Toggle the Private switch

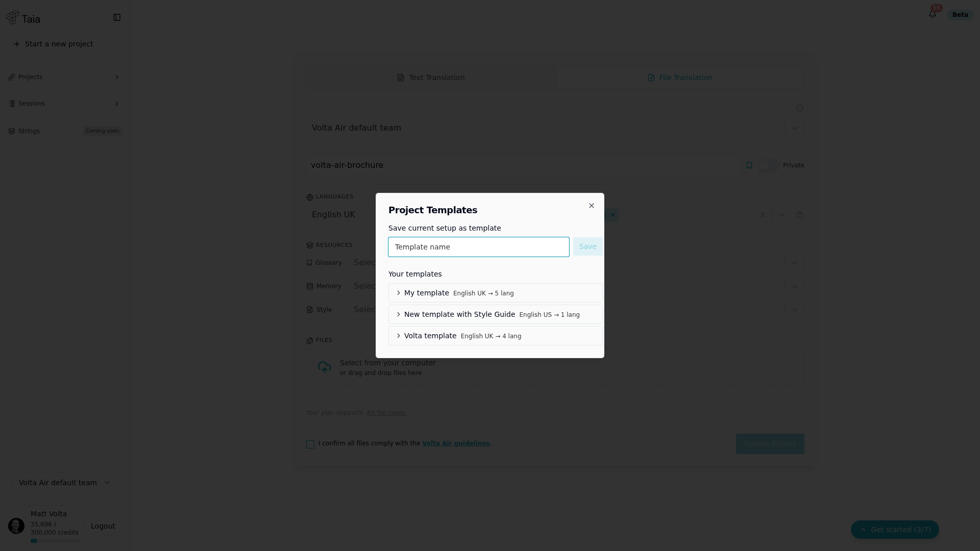[x=768, y=165]
